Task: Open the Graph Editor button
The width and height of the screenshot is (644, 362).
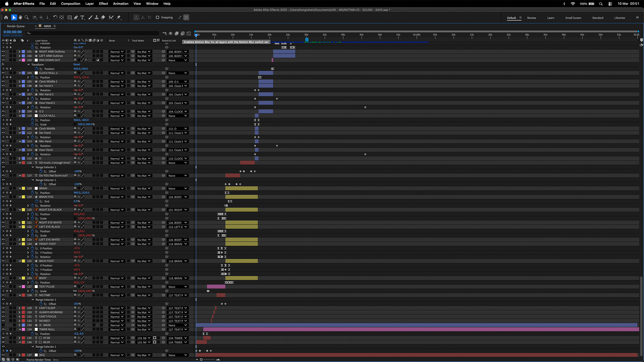Action: [189, 34]
